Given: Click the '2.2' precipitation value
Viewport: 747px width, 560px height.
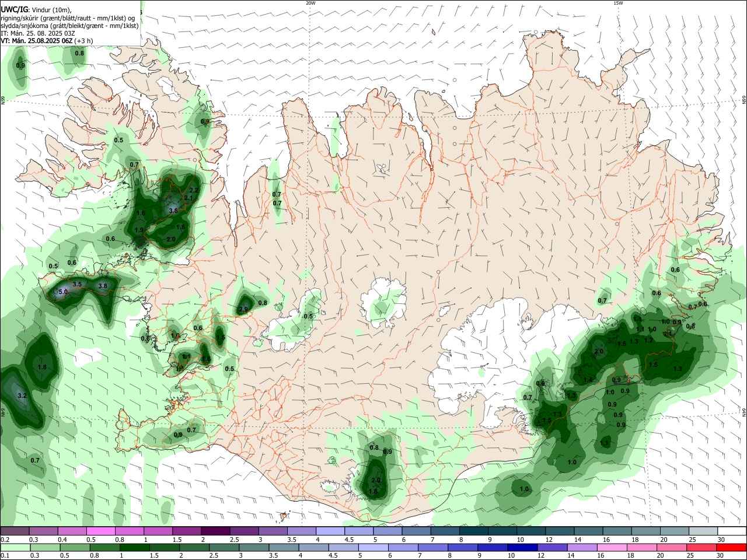Looking at the screenshot, I should [x=194, y=190].
